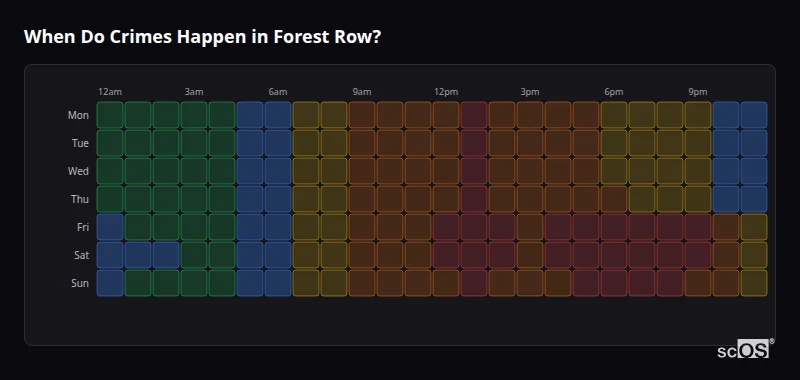The width and height of the screenshot is (800, 380).
Task: Click the 9pm column label
Action: 698,92
